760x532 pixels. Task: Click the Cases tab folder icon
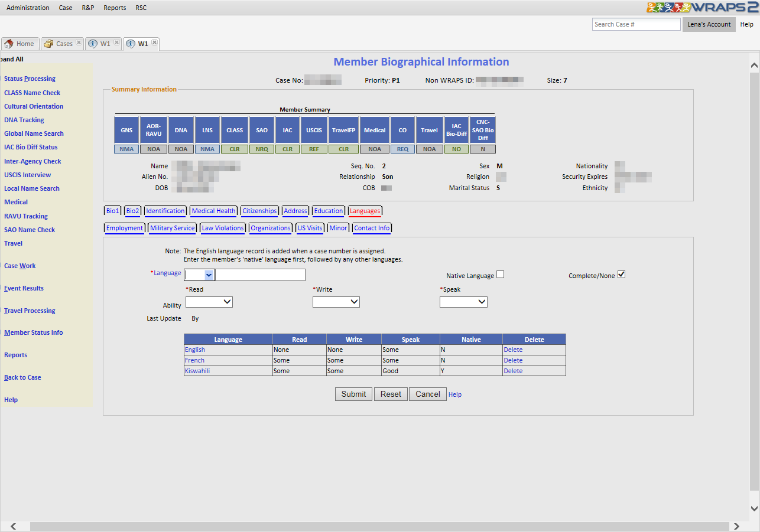48,44
